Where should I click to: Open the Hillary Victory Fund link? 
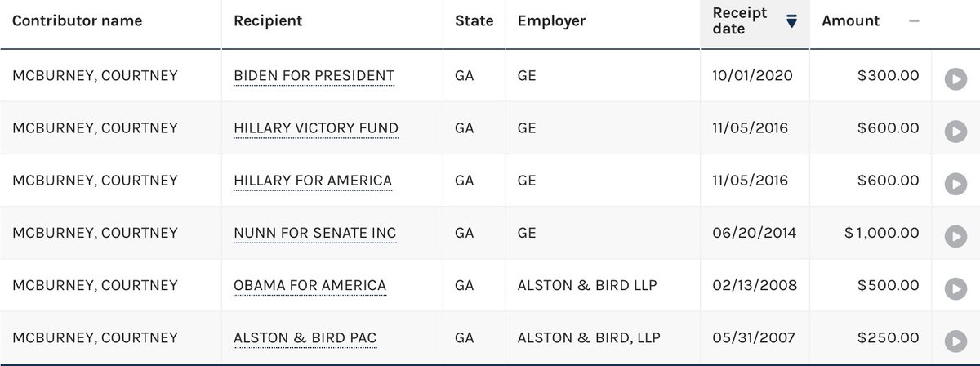point(315,128)
